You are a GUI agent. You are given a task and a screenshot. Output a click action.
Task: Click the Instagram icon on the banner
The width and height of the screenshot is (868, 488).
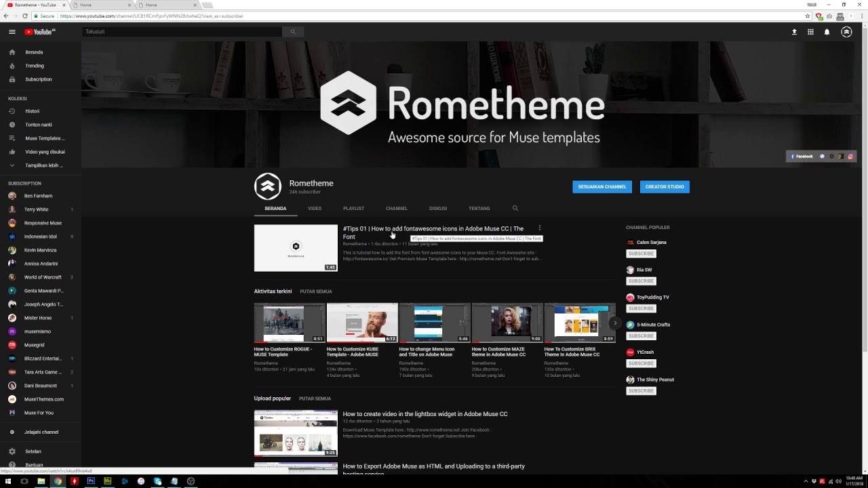click(850, 157)
